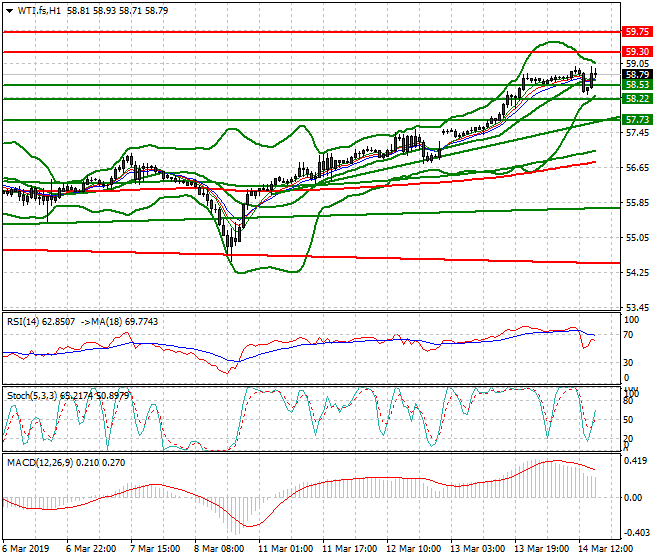
Task: Click the 6 Mar 22:00 time label
Action: [91, 549]
